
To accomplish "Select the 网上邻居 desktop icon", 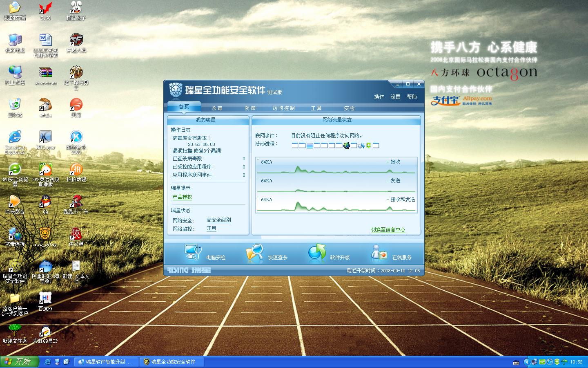I will 15,76.
